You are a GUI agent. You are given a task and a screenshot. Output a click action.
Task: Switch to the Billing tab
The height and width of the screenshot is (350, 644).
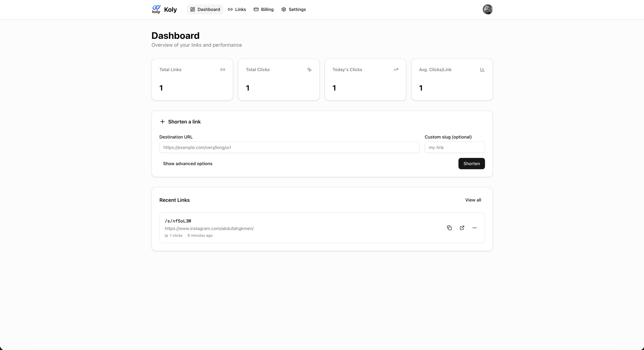click(263, 9)
